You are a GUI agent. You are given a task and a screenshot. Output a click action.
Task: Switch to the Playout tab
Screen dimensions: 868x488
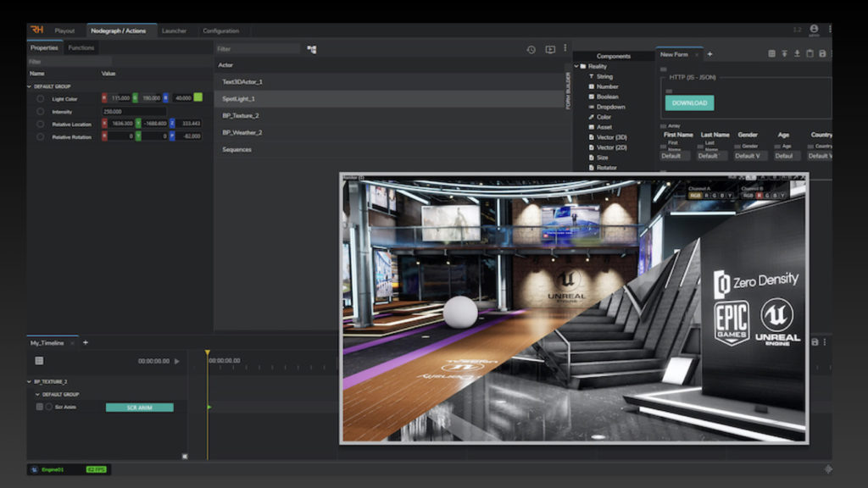(64, 30)
